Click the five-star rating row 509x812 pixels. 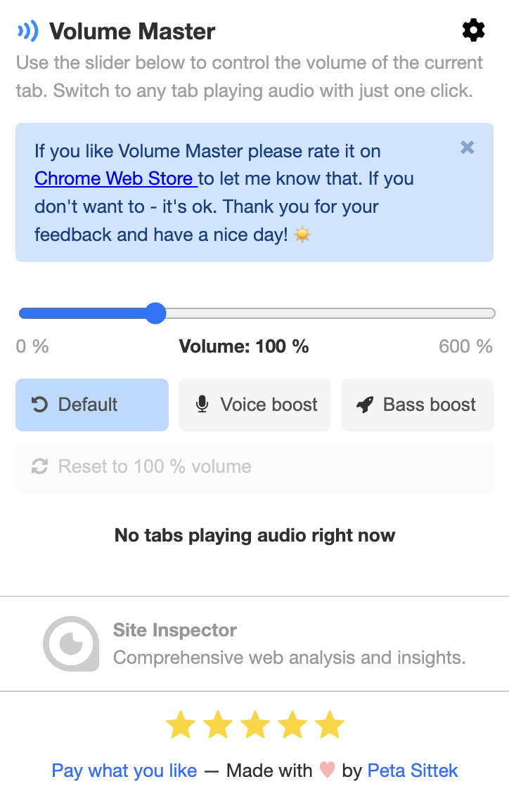(255, 724)
